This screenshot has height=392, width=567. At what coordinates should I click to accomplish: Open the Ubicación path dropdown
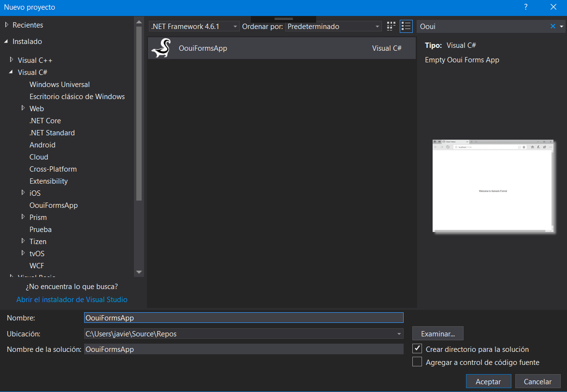(x=399, y=334)
